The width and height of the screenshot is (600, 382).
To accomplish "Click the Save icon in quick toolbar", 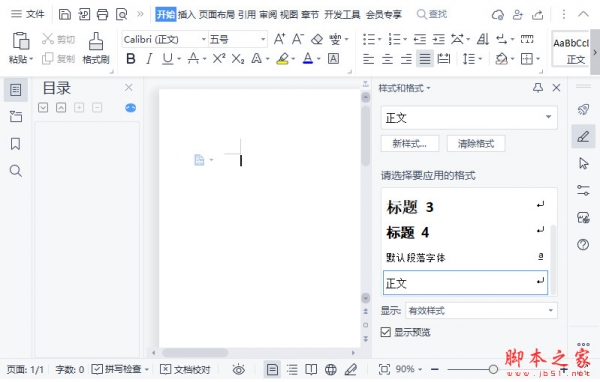I will [x=65, y=15].
